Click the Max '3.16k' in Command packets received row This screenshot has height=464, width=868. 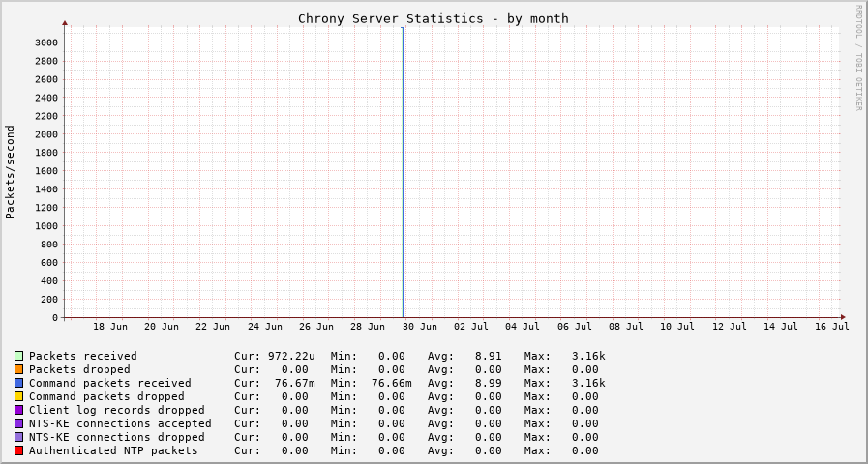[x=588, y=383]
